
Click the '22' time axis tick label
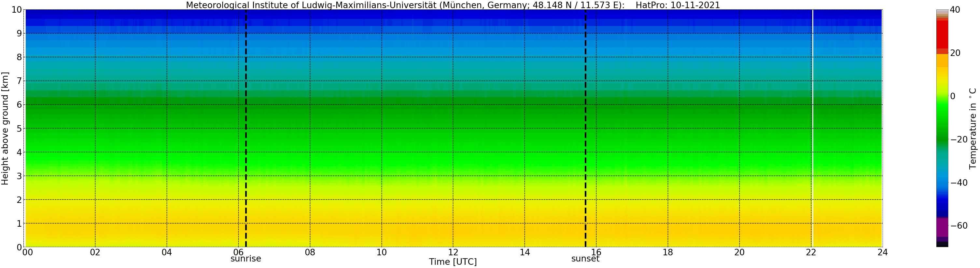811,252
